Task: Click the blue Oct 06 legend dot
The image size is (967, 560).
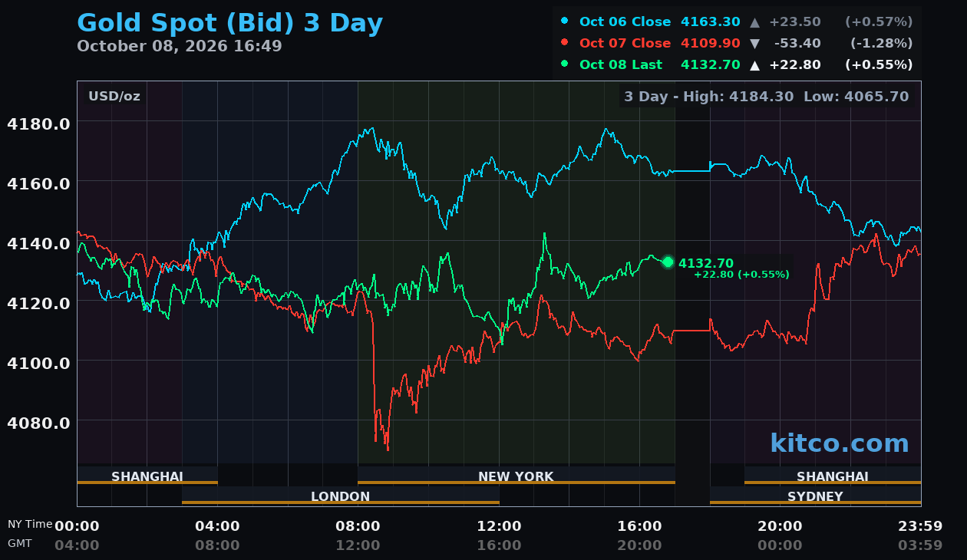Action: click(565, 21)
